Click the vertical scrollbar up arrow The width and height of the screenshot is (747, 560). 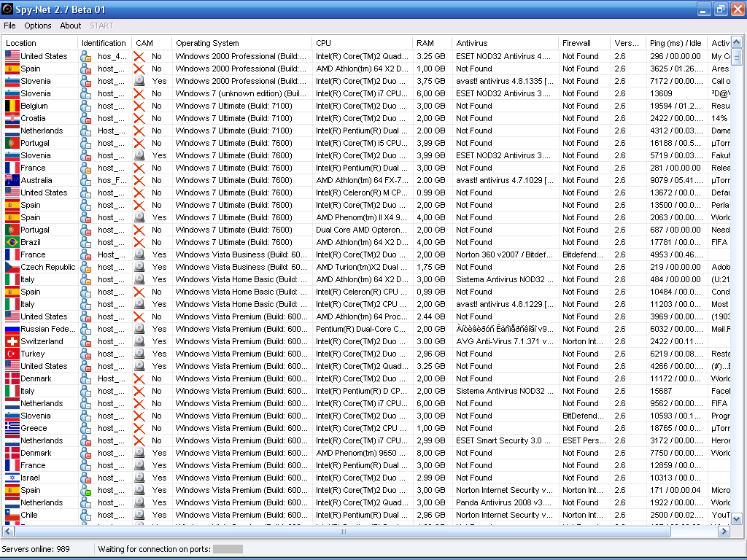737,42
